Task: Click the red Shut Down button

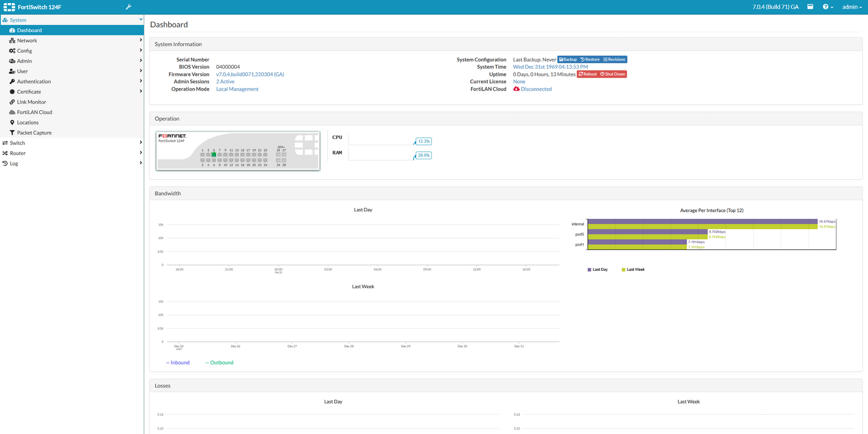Action: click(613, 74)
